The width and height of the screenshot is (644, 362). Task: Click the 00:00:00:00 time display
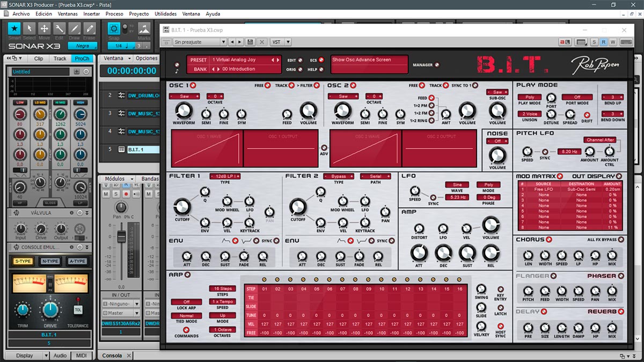(x=131, y=71)
